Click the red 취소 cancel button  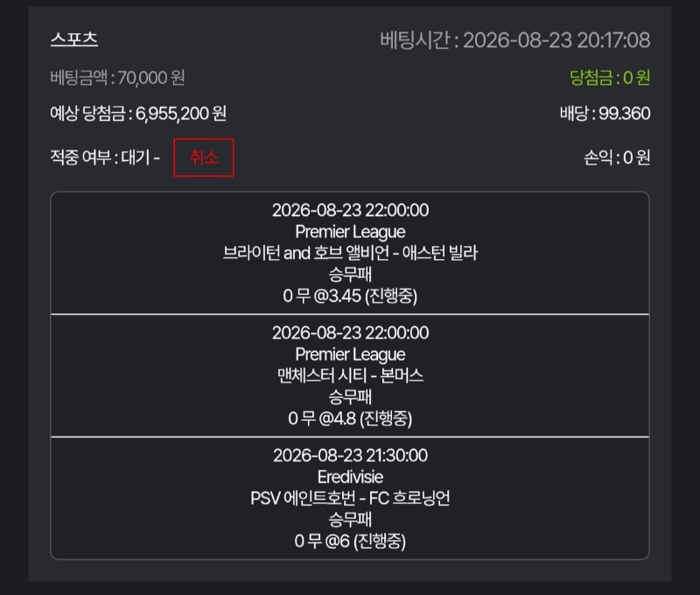tap(204, 157)
